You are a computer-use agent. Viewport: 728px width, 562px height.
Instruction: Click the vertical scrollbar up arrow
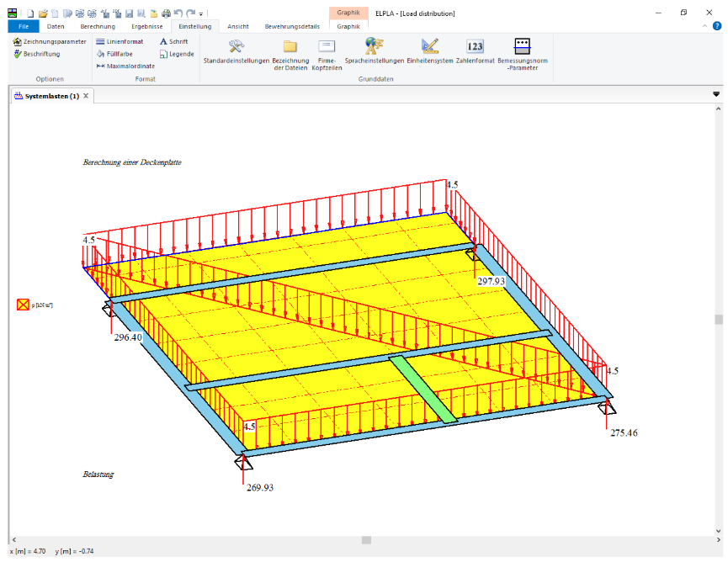(x=719, y=109)
